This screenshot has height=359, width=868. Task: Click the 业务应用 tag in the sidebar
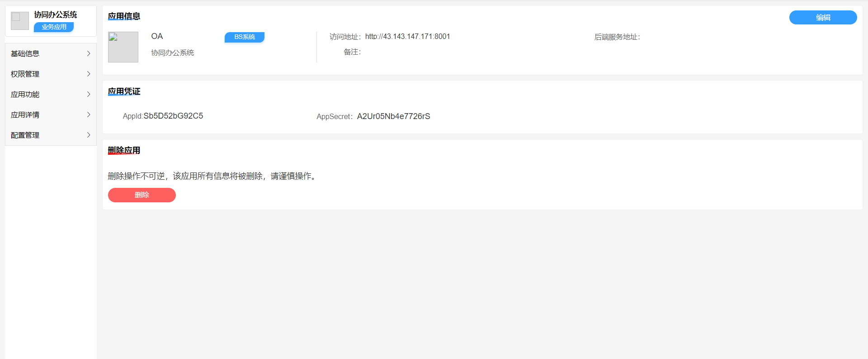pyautogui.click(x=54, y=27)
